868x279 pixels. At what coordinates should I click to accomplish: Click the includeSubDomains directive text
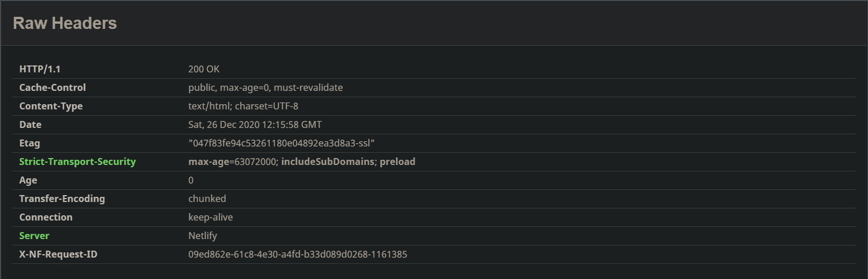point(328,162)
